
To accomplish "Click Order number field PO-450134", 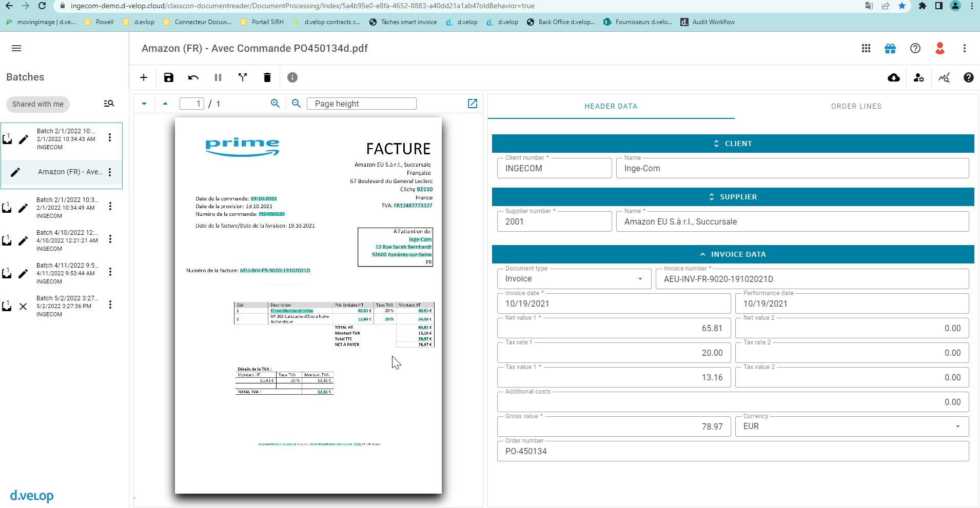I will point(733,451).
